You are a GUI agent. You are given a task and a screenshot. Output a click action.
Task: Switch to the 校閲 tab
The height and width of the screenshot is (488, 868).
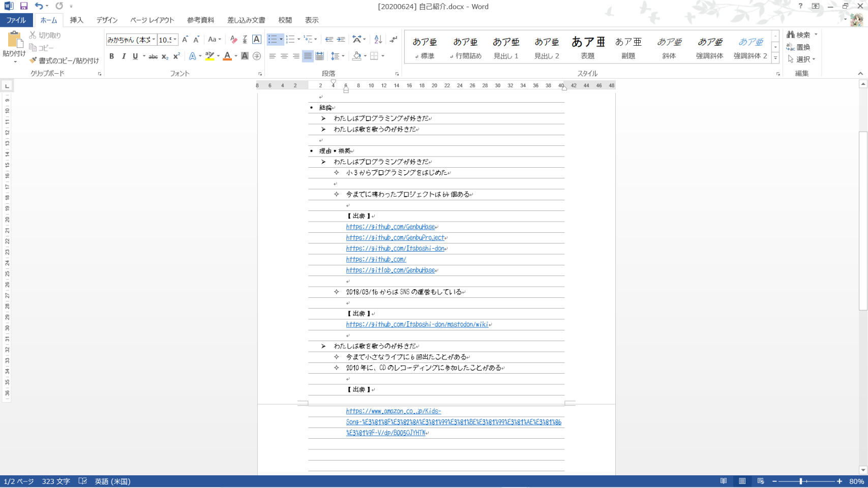(285, 20)
